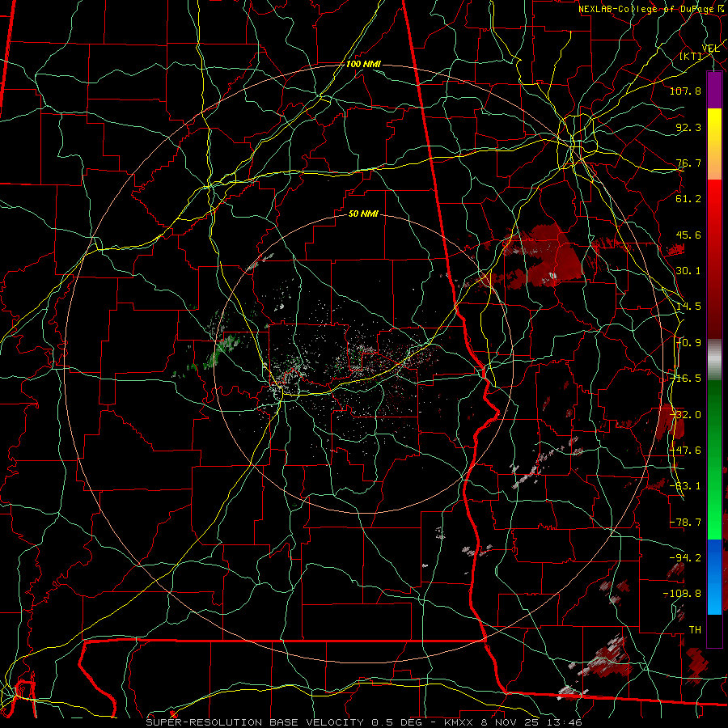Click the 45.6 velocity scale value

pos(688,235)
